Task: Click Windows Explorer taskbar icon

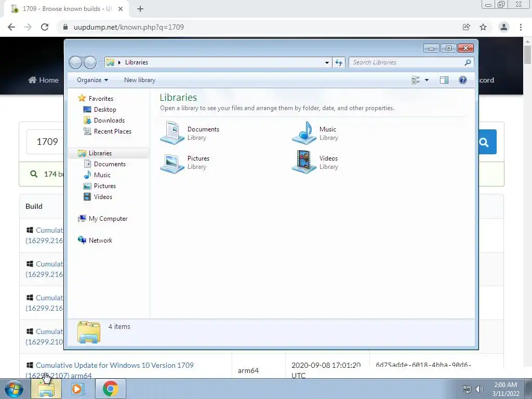Action: tap(46, 389)
